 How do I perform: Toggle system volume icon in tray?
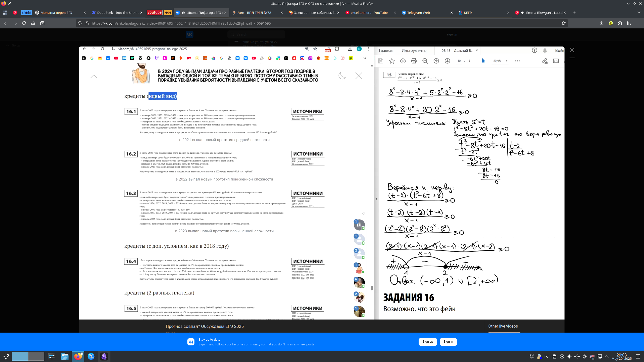pyautogui.click(x=569, y=356)
